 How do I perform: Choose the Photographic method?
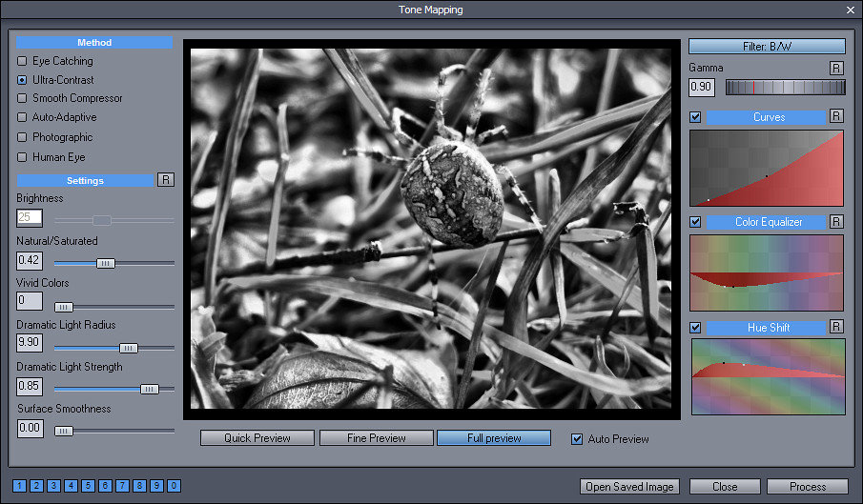[22, 137]
